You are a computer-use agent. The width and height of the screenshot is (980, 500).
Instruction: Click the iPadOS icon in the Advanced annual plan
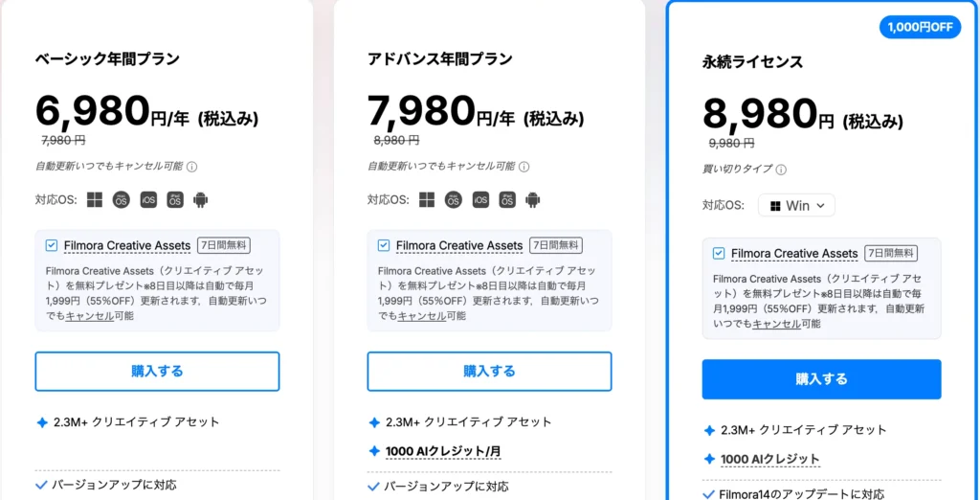click(x=507, y=199)
